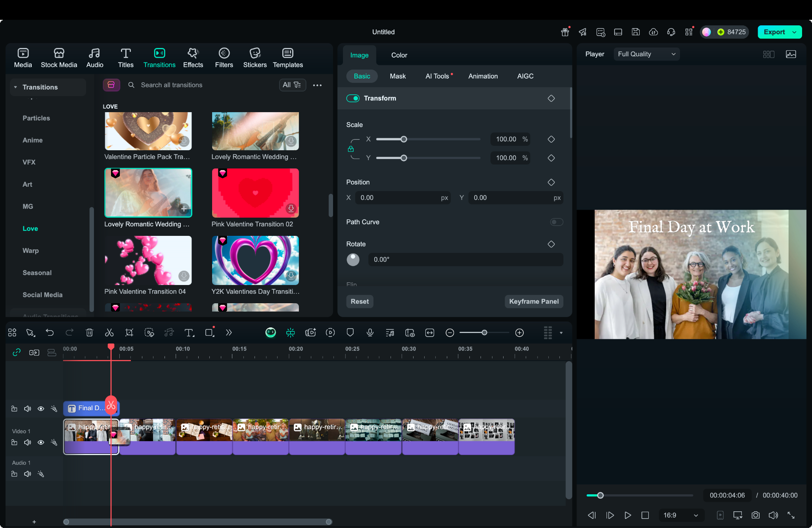Viewport: 812px width, 528px height.
Task: Switch to the Color tab
Action: [x=399, y=55]
